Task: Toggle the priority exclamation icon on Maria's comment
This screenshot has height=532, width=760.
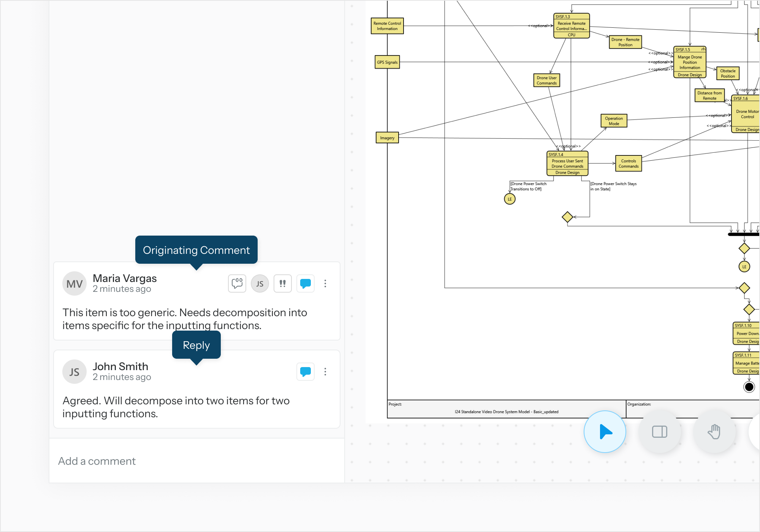Action: (x=283, y=283)
